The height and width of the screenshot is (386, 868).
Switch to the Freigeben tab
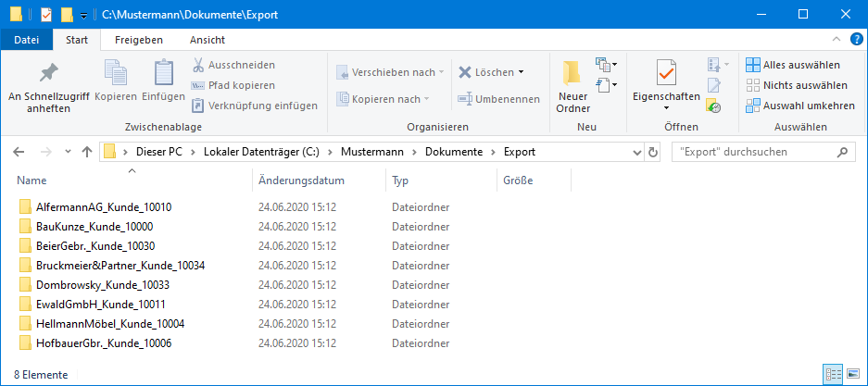click(138, 40)
